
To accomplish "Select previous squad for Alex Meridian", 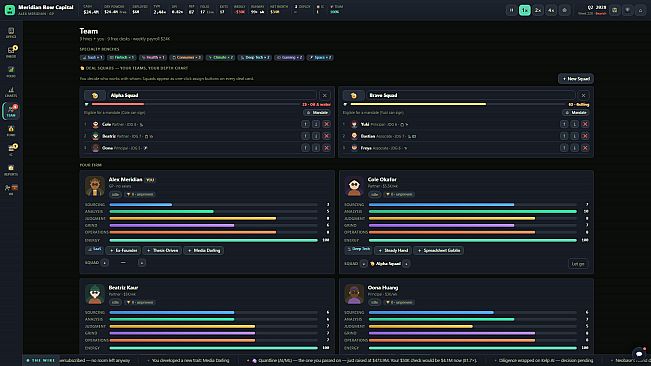I will pyautogui.click(x=105, y=263).
